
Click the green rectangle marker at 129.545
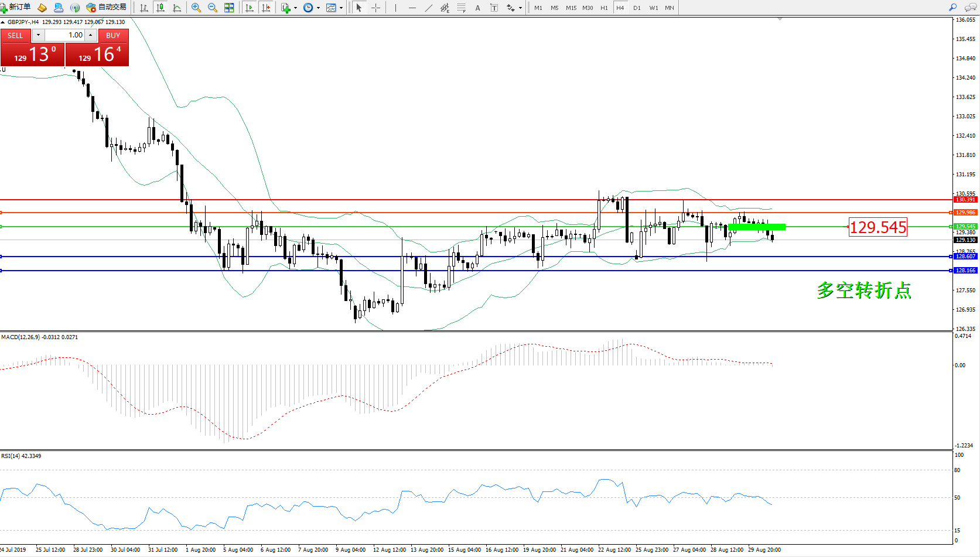pyautogui.click(x=756, y=227)
